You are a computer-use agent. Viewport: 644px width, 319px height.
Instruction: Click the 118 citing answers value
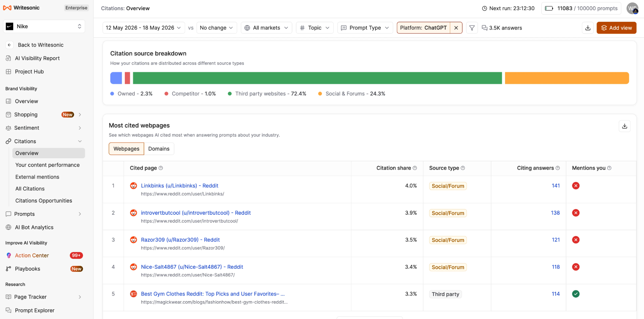[556, 267]
